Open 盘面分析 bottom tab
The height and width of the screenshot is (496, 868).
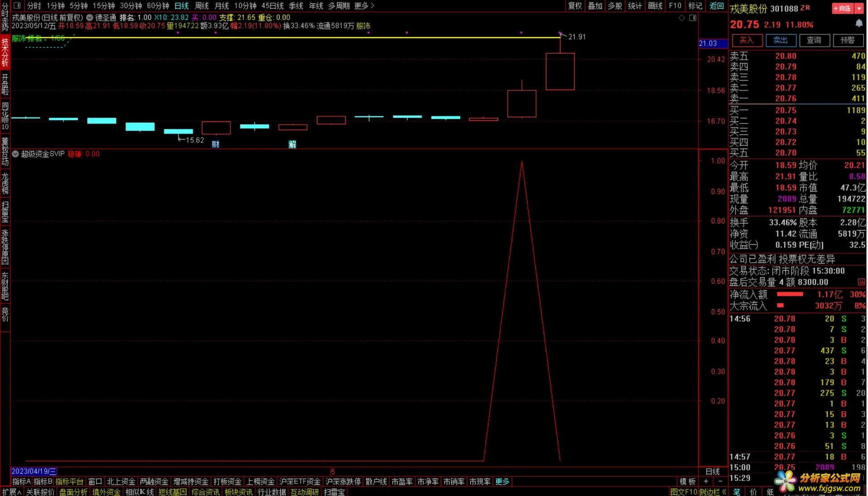coord(73,492)
